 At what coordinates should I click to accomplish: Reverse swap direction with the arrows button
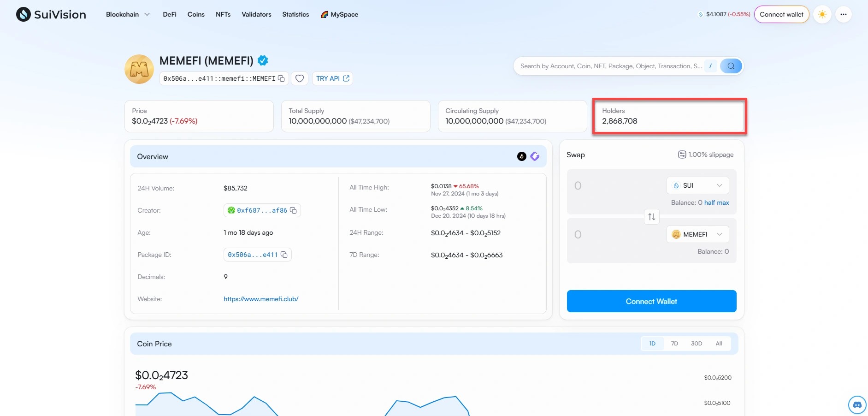coord(651,217)
